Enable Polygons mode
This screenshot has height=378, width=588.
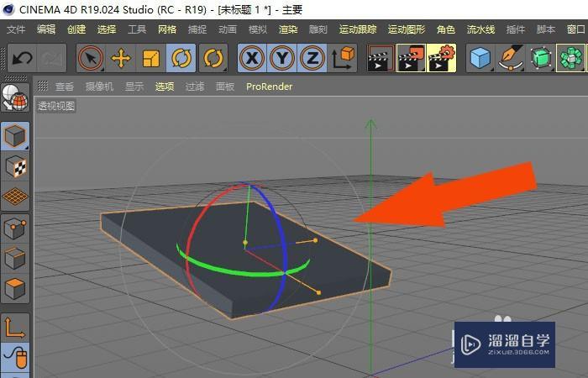[x=15, y=288]
